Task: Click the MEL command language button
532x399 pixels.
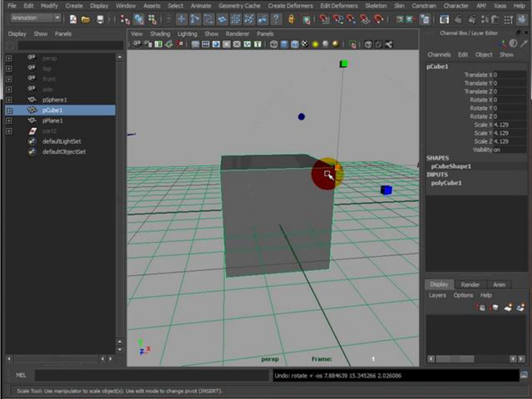Action: (21, 376)
